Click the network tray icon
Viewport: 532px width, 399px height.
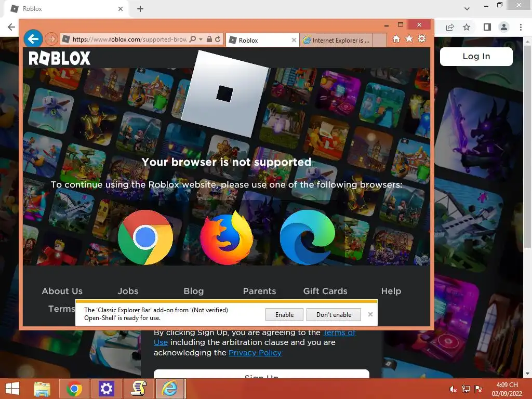point(466,389)
